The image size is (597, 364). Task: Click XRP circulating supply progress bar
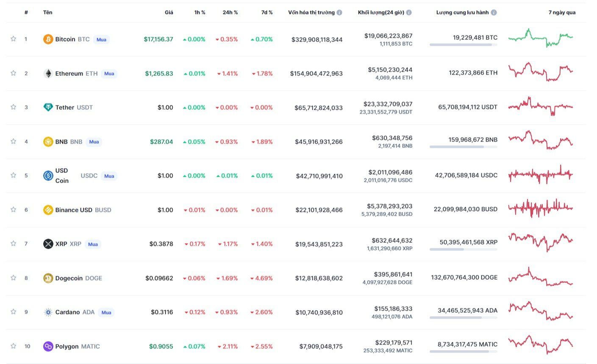[464, 250]
